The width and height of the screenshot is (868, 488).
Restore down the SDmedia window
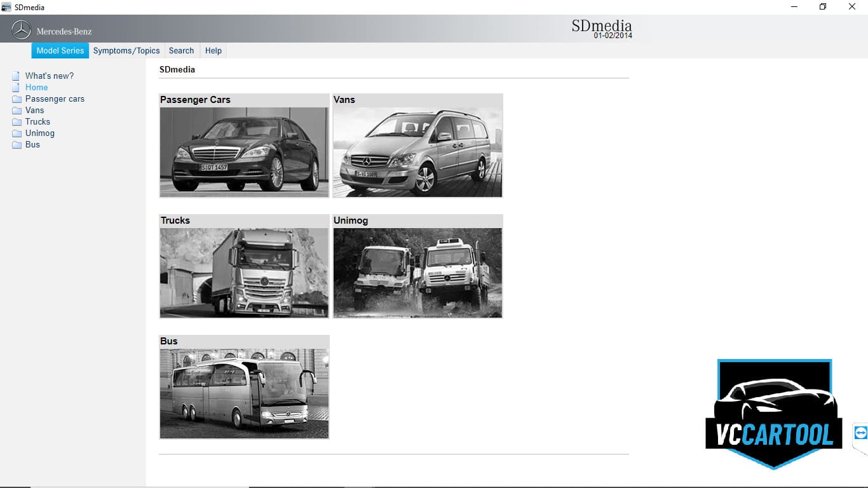tap(823, 7)
